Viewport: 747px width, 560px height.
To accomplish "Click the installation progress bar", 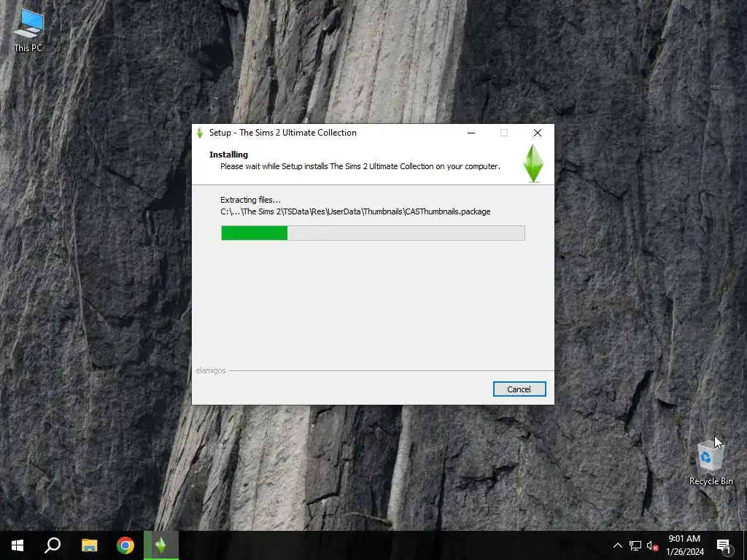I will (x=373, y=233).
